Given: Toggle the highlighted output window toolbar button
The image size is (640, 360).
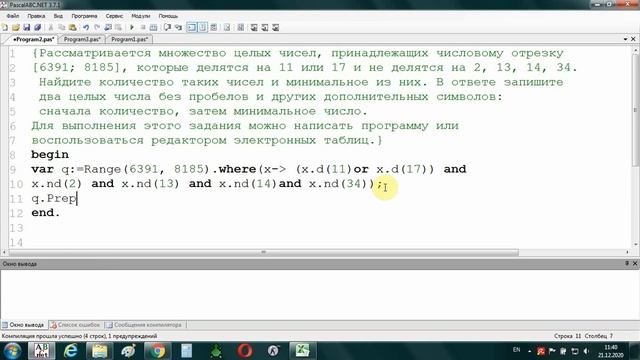Looking at the screenshot, I should 191,27.
